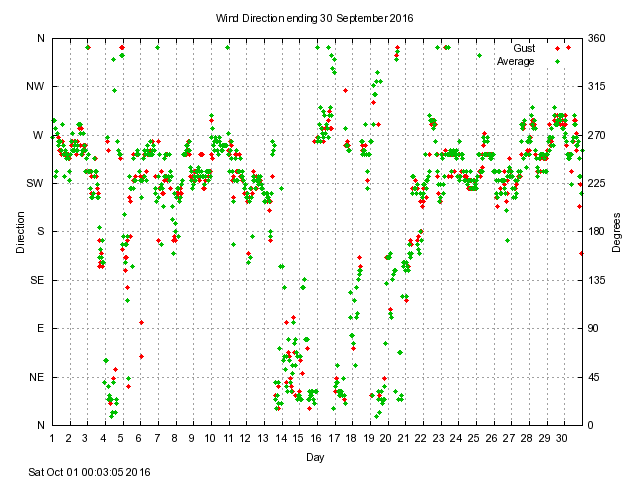Click day '22' on the x-axis

(x=421, y=438)
